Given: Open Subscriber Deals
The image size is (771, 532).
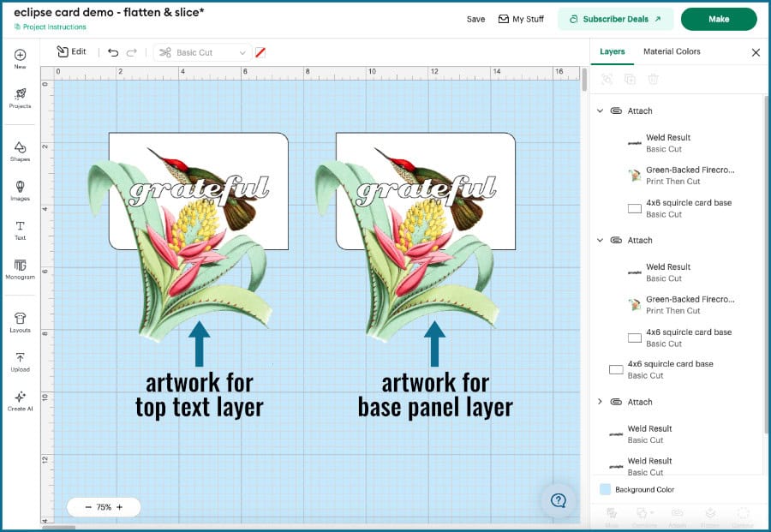Looking at the screenshot, I should [616, 19].
